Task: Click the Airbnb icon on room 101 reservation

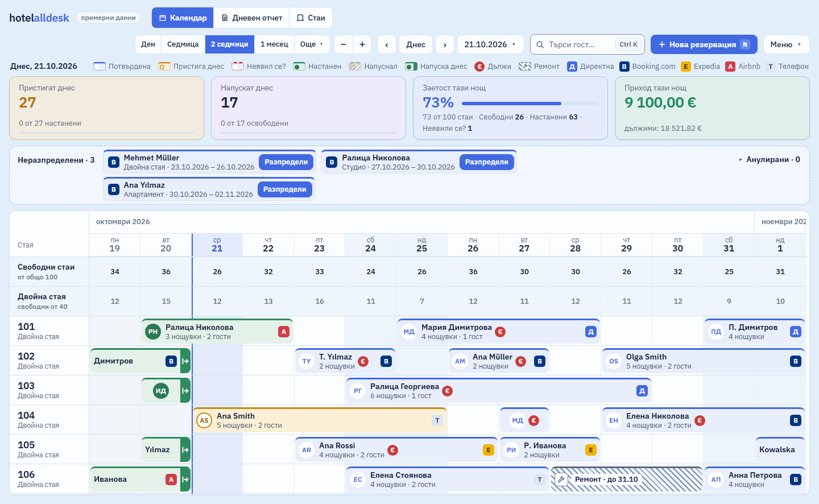Action: 284,332
